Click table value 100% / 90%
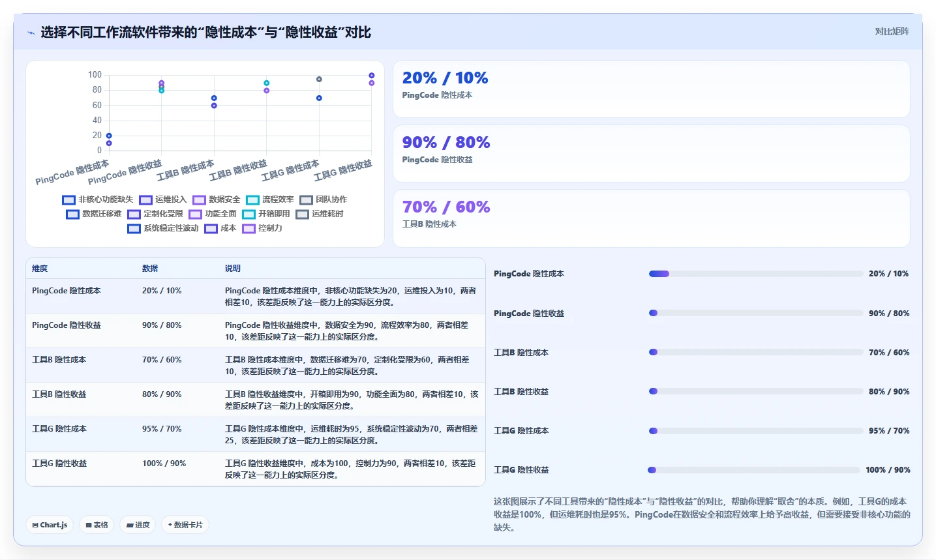936x560 pixels. click(164, 464)
